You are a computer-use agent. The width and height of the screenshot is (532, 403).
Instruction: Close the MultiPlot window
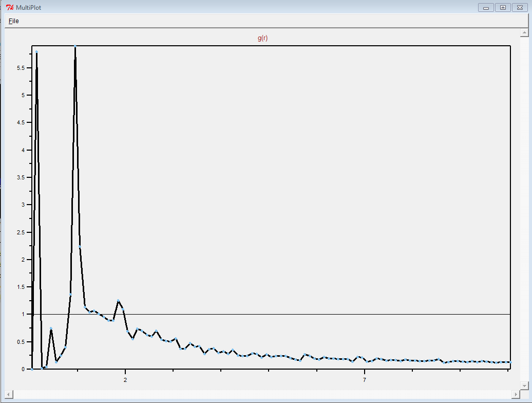pos(520,8)
